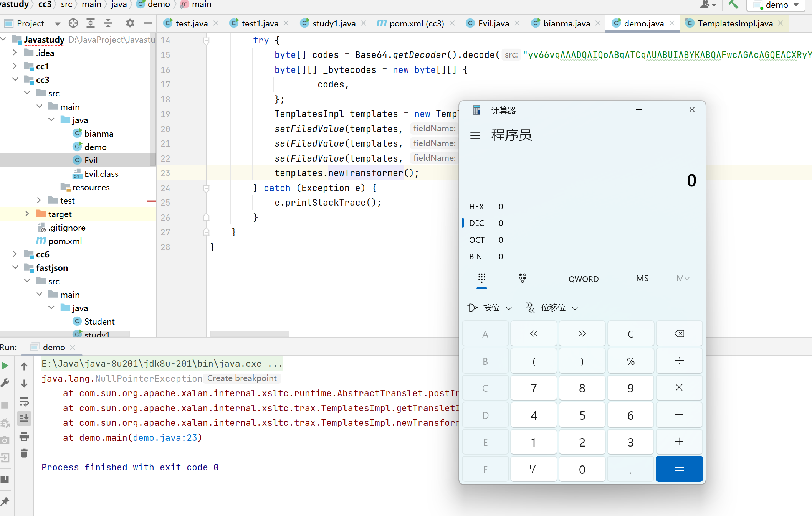
Task: Switch to bianma.java editor tab
Action: tap(567, 23)
